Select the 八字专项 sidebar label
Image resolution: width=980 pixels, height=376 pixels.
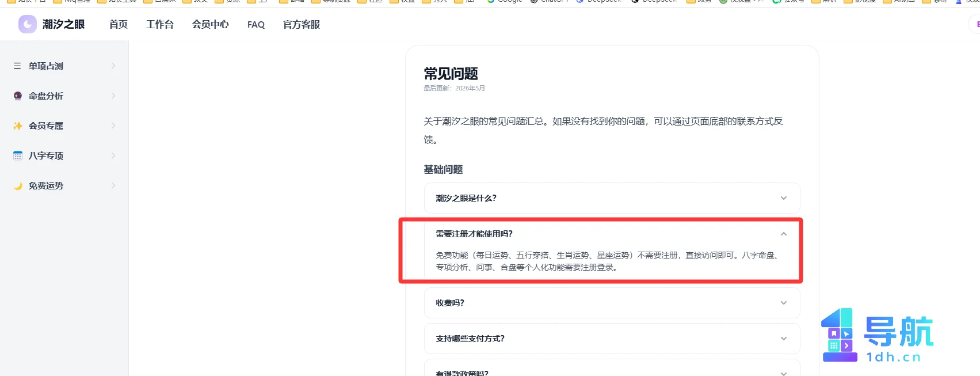click(x=46, y=156)
